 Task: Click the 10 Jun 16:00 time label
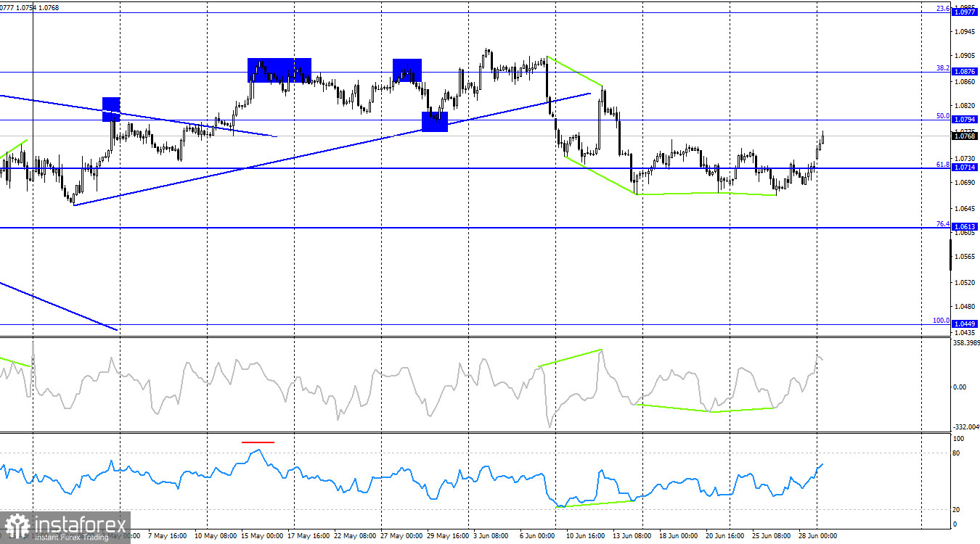point(584,536)
